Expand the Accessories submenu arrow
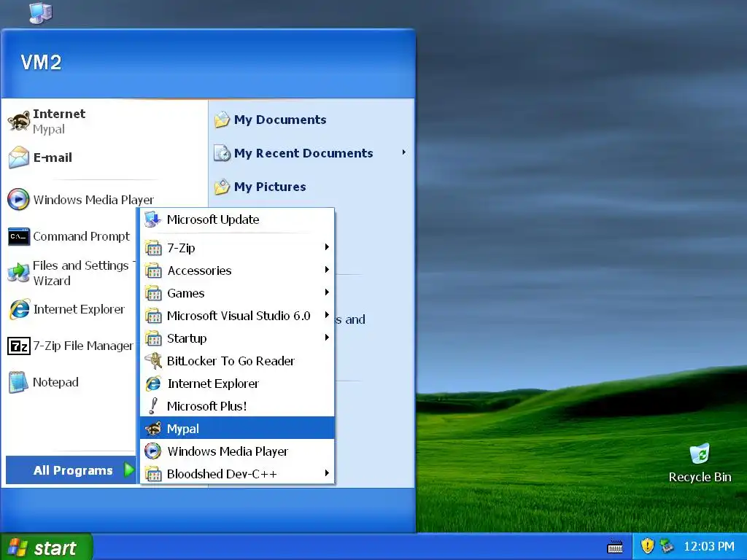 pyautogui.click(x=327, y=270)
